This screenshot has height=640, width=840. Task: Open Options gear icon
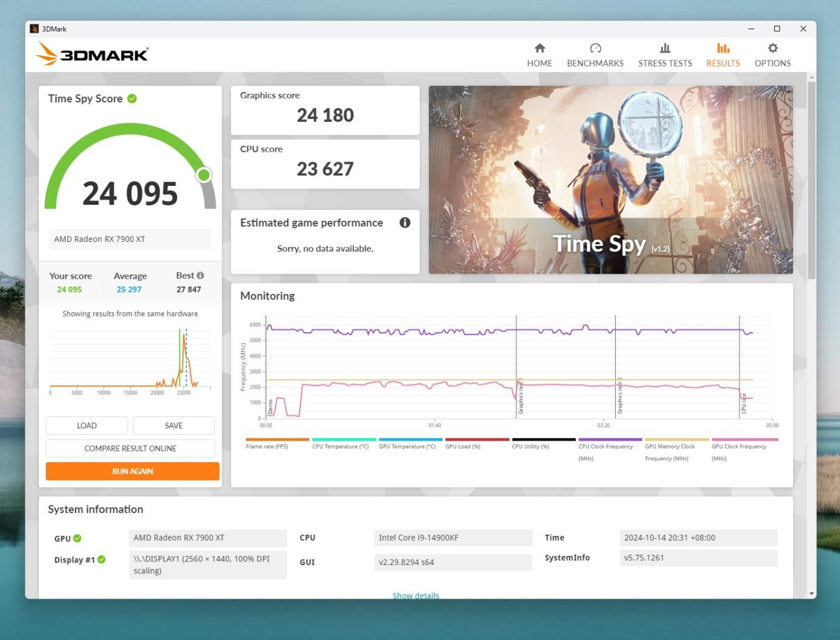pyautogui.click(x=772, y=49)
